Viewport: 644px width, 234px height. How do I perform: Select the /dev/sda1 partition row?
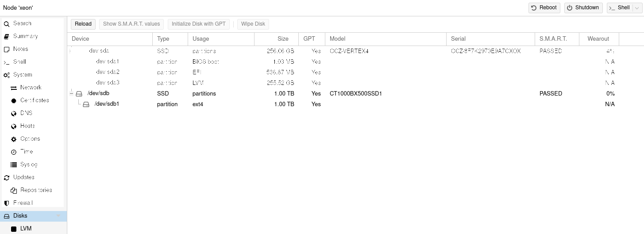click(x=343, y=61)
